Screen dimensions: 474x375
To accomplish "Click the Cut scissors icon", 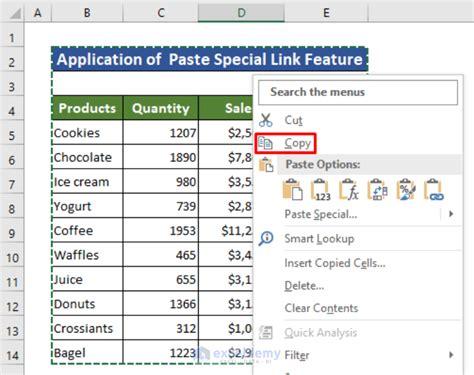I will tap(266, 120).
